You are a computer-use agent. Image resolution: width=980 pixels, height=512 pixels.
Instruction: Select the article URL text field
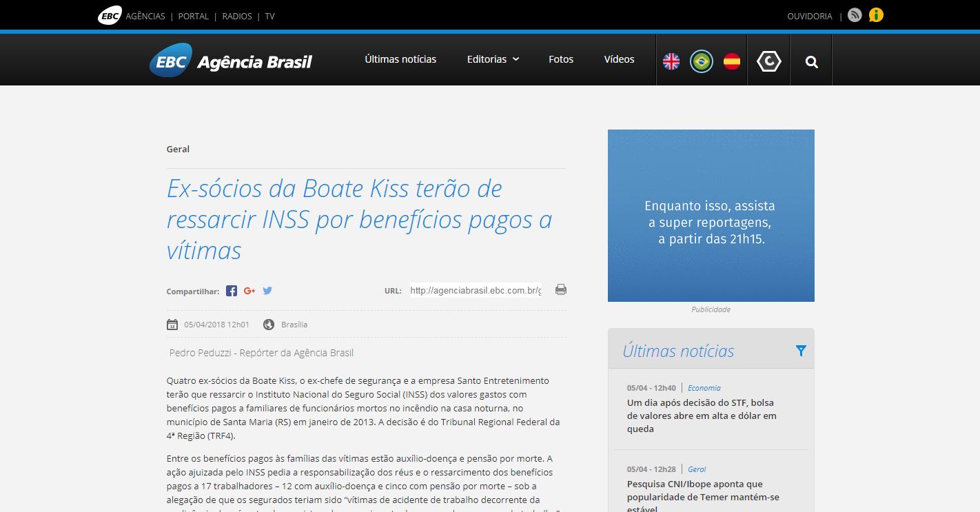click(476, 291)
